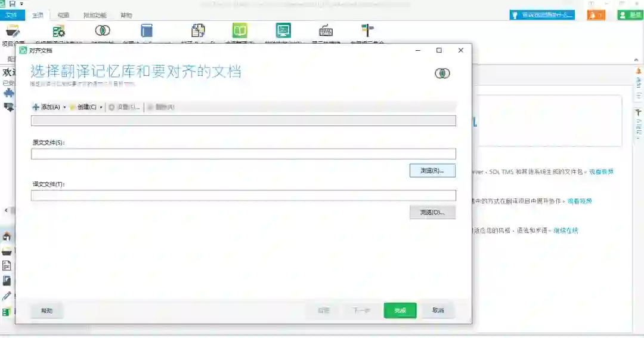This screenshot has width=644, height=338.
Task: Switch to the 视图 view ribbon tab
Action: click(63, 15)
